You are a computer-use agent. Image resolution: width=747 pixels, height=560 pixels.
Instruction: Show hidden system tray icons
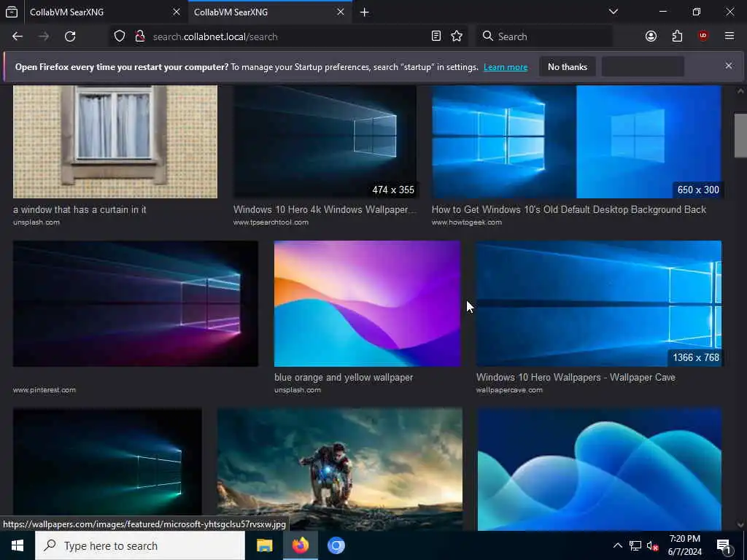click(617, 545)
